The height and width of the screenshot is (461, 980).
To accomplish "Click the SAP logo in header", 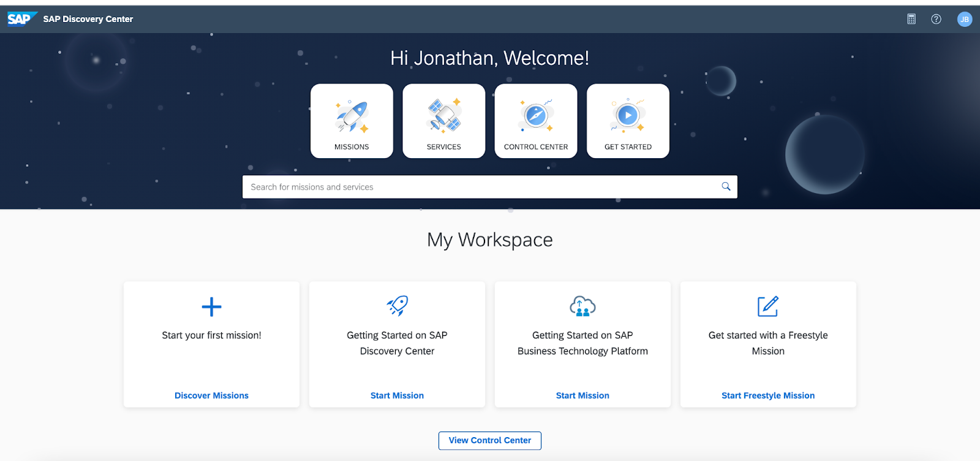I will coord(22,19).
